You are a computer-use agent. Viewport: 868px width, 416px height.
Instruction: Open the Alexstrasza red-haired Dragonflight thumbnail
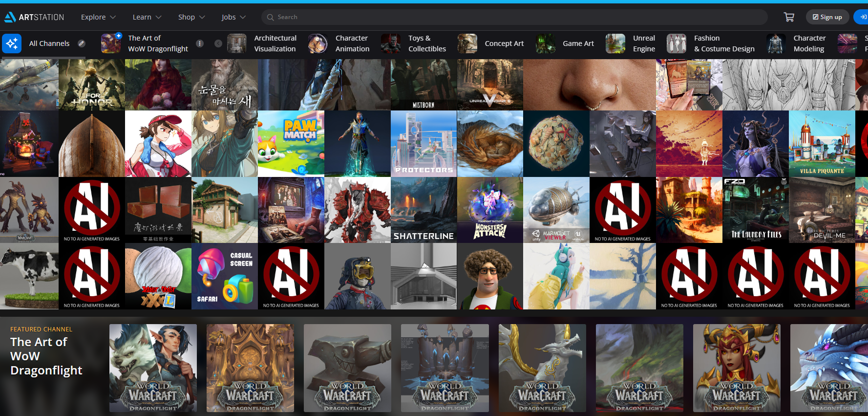click(x=737, y=368)
